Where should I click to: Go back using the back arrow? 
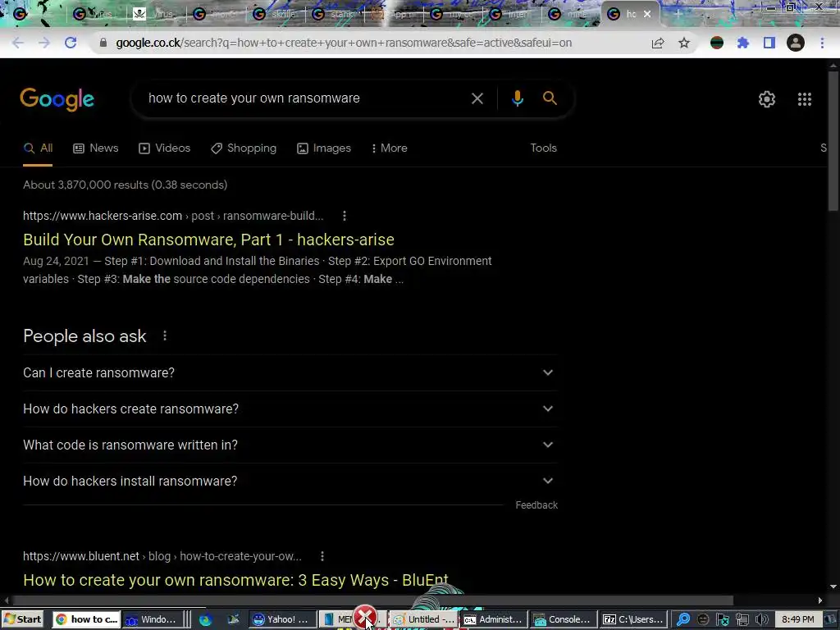point(18,43)
